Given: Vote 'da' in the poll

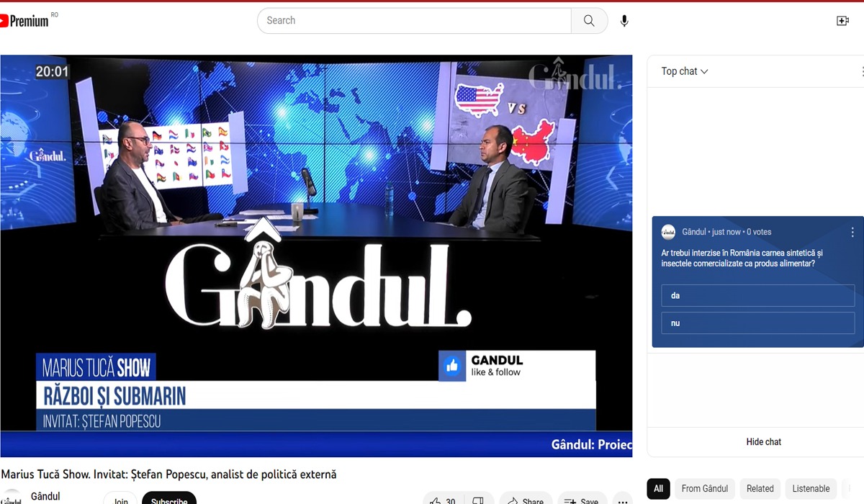Looking at the screenshot, I should tap(758, 295).
